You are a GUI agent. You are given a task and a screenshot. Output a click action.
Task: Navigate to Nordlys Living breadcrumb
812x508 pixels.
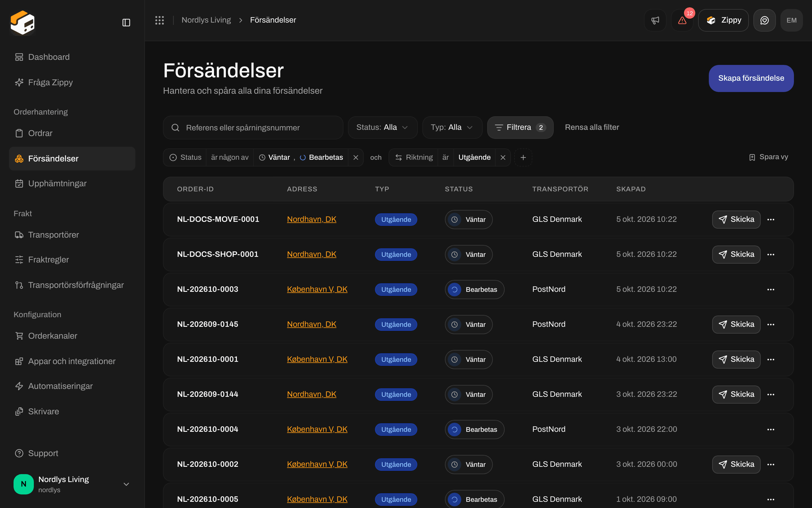pyautogui.click(x=206, y=20)
